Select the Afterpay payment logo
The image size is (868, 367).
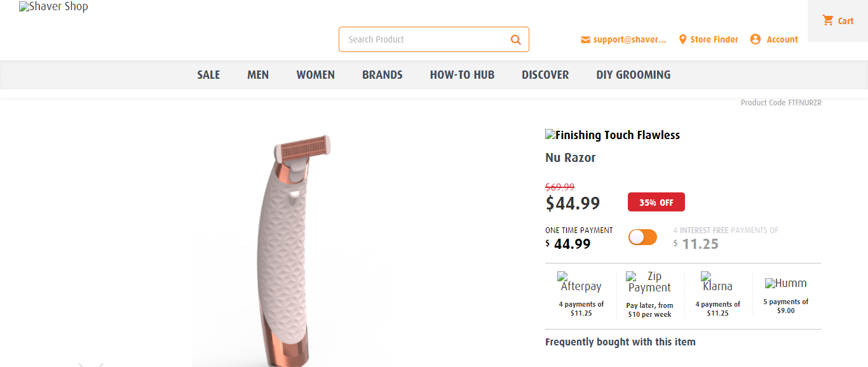580,282
